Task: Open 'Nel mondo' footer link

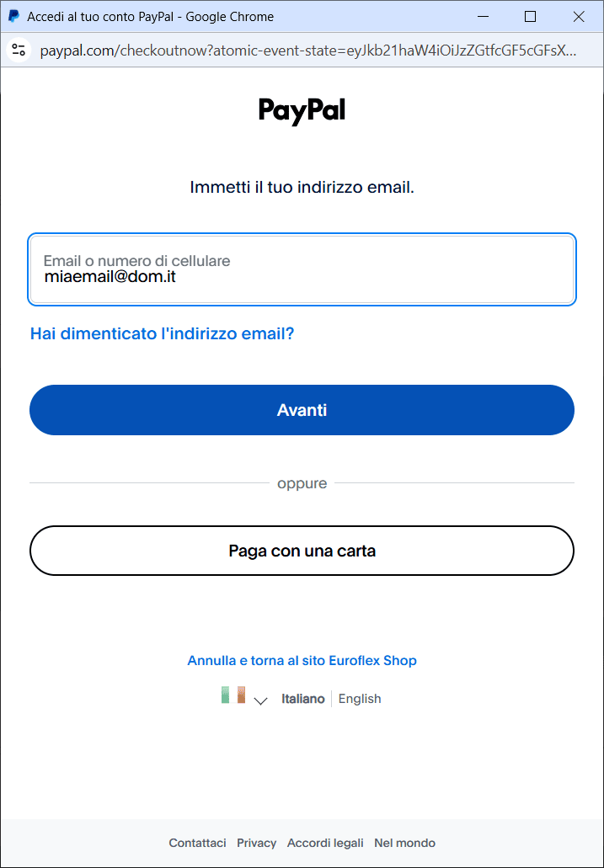Action: point(404,843)
